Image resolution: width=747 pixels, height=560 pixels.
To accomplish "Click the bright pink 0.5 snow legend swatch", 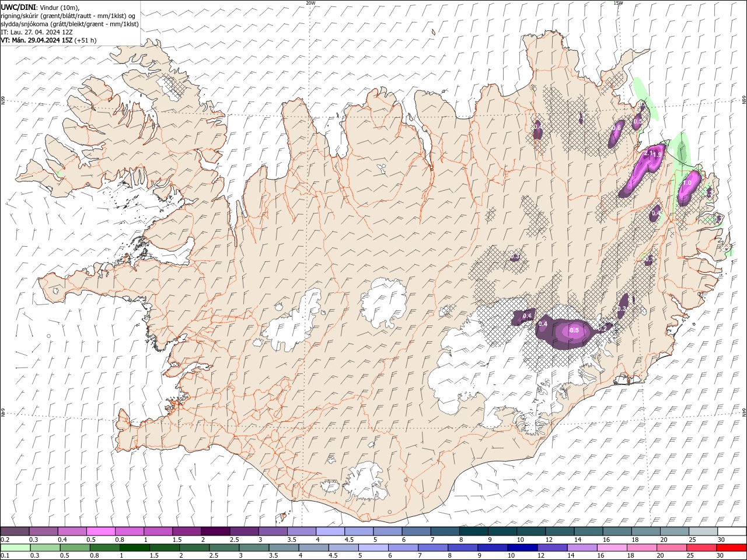I will click(x=100, y=531).
